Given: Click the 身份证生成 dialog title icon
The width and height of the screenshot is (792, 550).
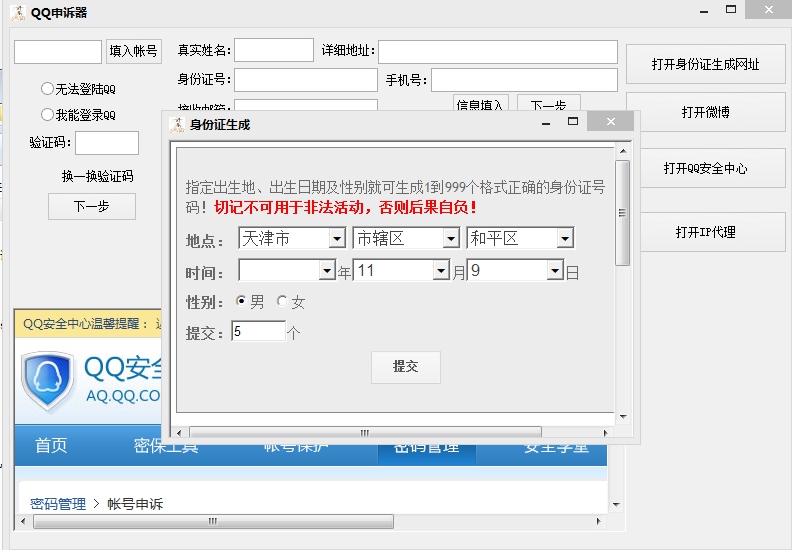Looking at the screenshot, I should (x=176, y=124).
